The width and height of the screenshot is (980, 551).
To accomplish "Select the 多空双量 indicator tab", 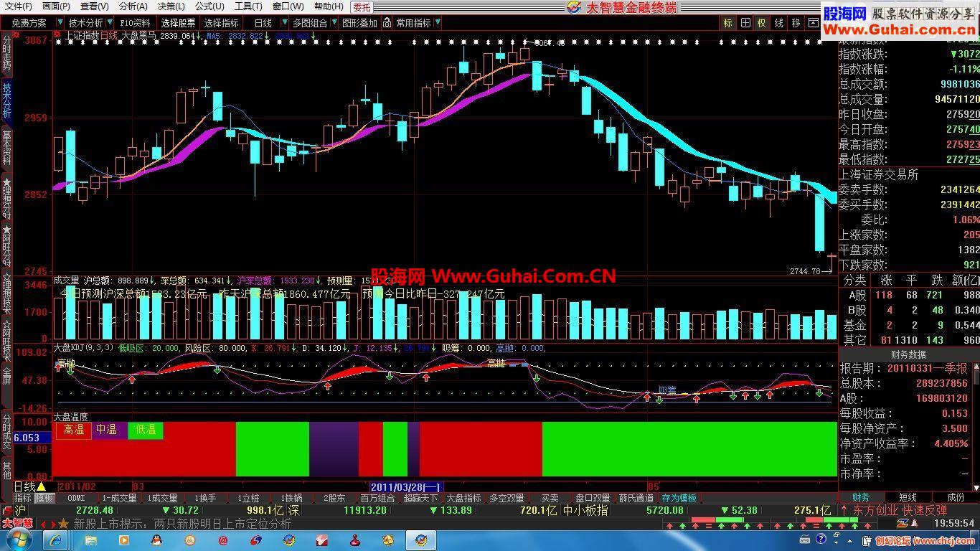I will (507, 498).
